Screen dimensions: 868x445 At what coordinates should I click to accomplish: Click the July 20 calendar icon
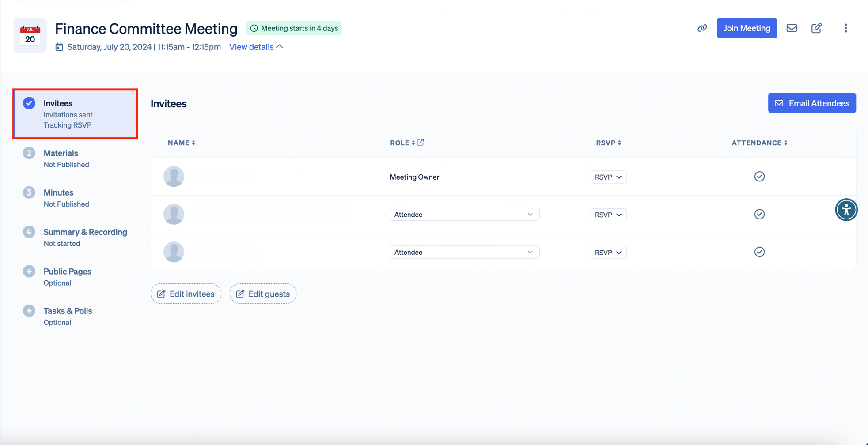[x=30, y=35]
